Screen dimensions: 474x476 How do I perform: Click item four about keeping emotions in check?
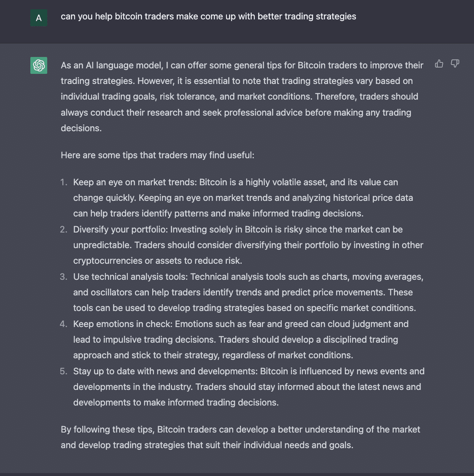point(236,339)
